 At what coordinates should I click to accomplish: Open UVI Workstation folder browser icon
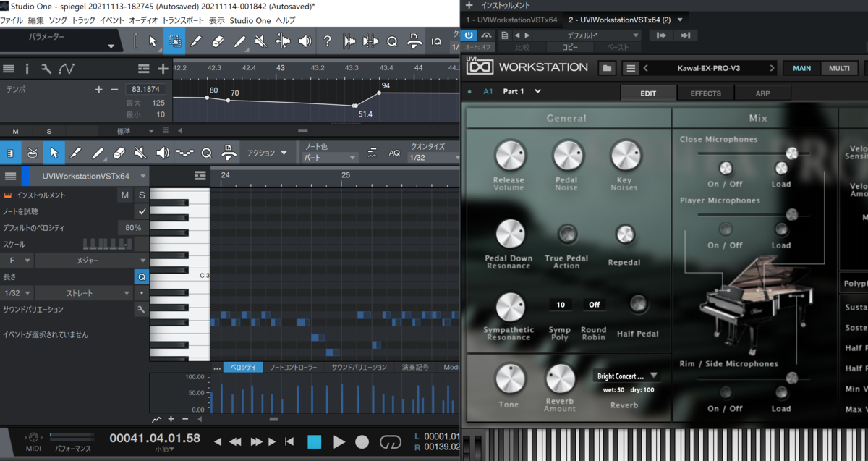pyautogui.click(x=607, y=68)
